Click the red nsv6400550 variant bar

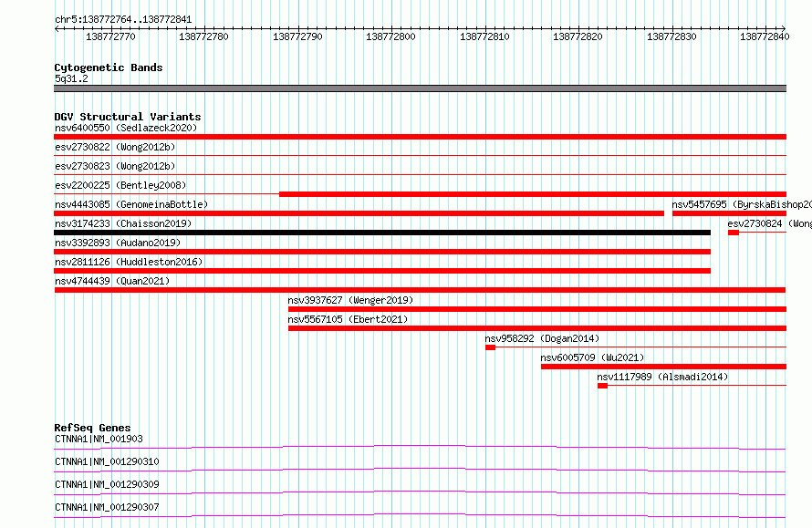[420, 137]
